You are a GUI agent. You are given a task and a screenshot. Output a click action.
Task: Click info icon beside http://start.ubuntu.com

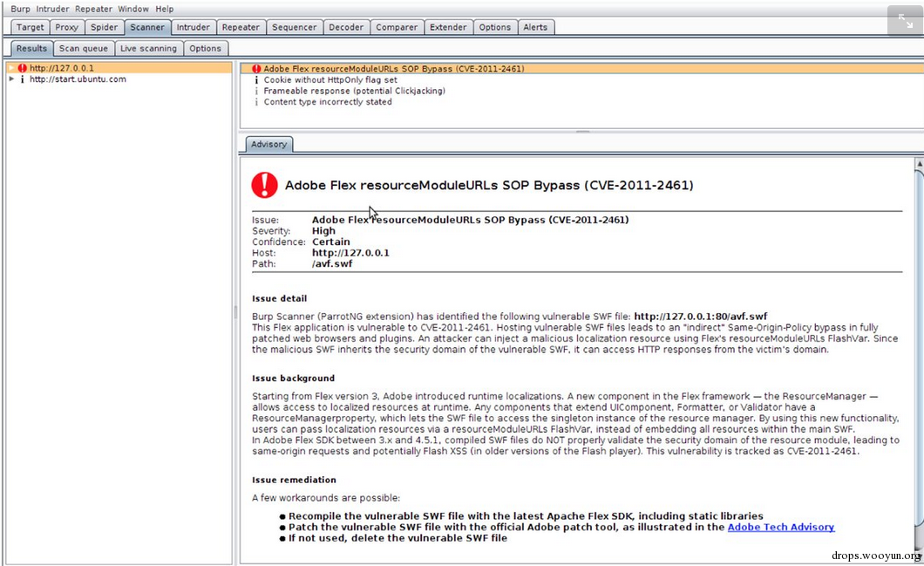(x=23, y=79)
